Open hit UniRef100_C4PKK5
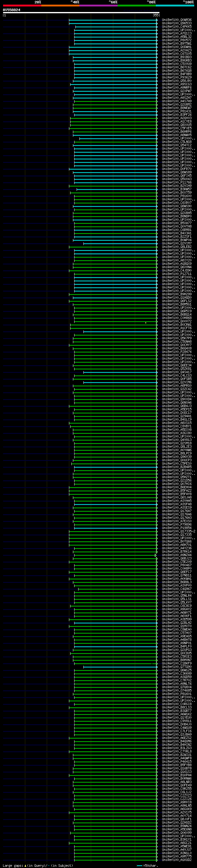Image resolution: width=197 pixels, height=868 pixels. coord(176,26)
